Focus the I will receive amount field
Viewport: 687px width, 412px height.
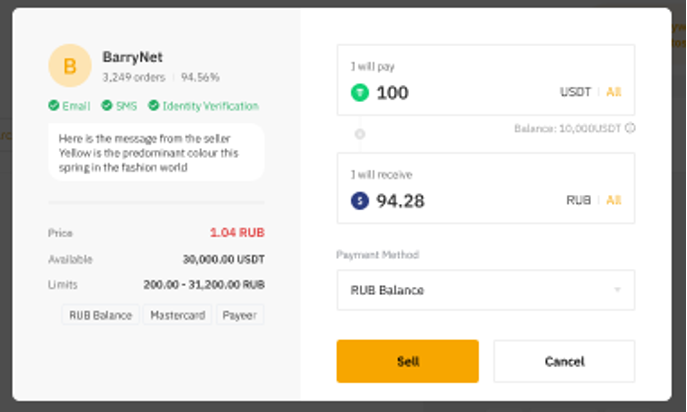(460, 201)
